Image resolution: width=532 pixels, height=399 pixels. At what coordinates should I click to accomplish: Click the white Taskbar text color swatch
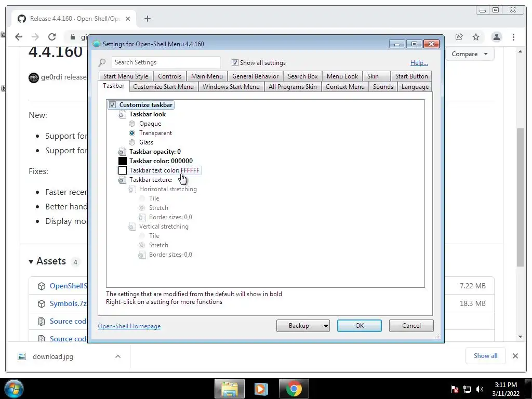pos(123,170)
